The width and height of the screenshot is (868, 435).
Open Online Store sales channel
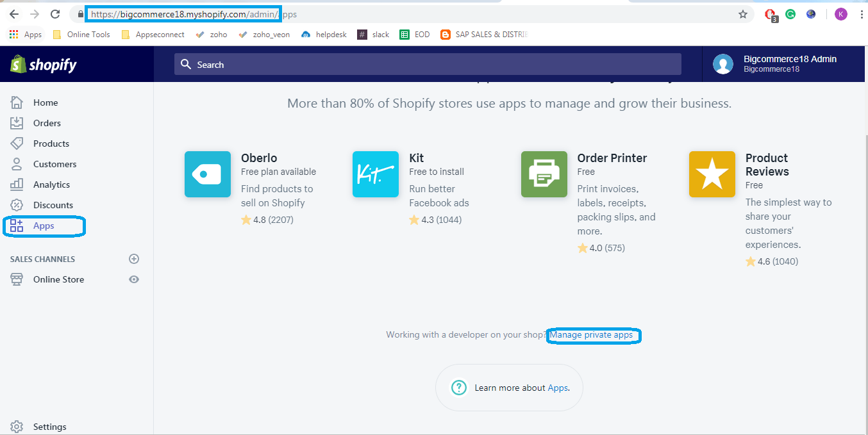click(58, 279)
